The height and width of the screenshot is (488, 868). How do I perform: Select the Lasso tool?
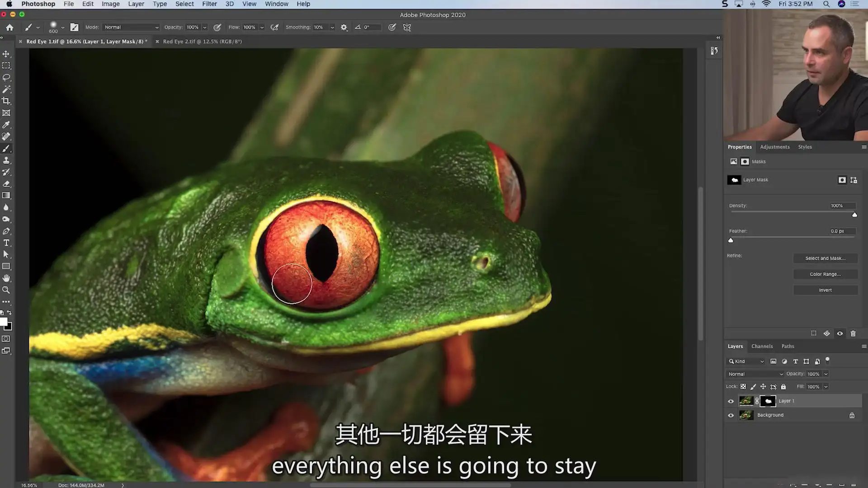[x=6, y=77]
